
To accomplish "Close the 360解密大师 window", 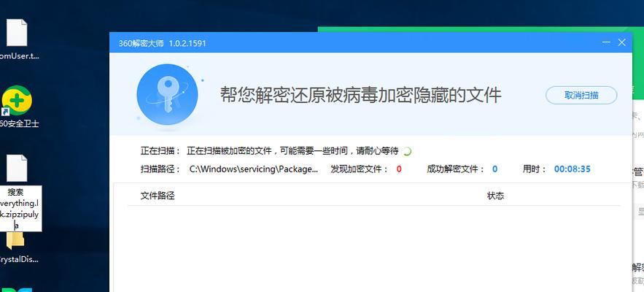I will click(x=622, y=43).
